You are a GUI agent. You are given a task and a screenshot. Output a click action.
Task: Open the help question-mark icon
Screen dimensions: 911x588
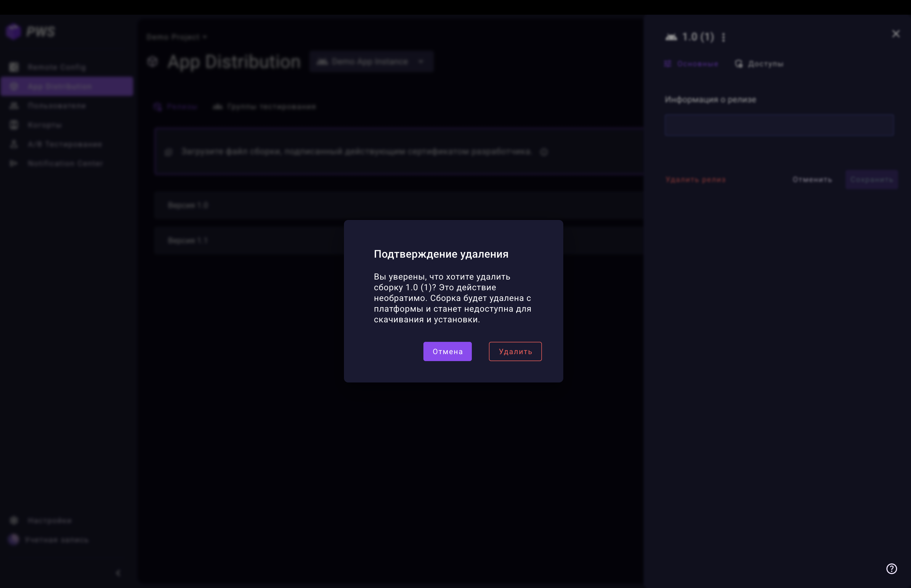(891, 568)
